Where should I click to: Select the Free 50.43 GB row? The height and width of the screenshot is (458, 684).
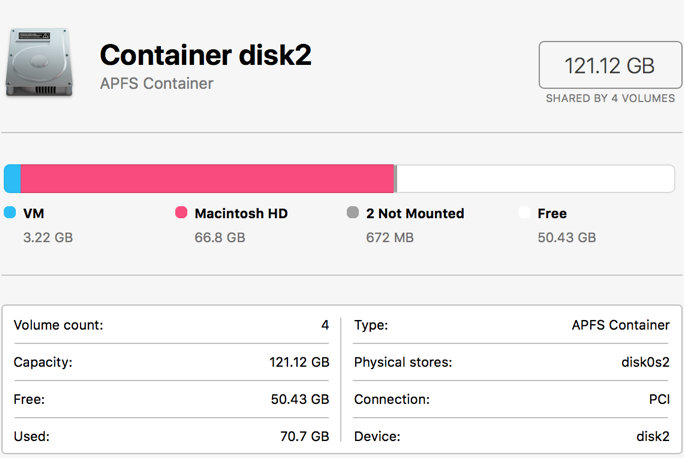coord(171,399)
